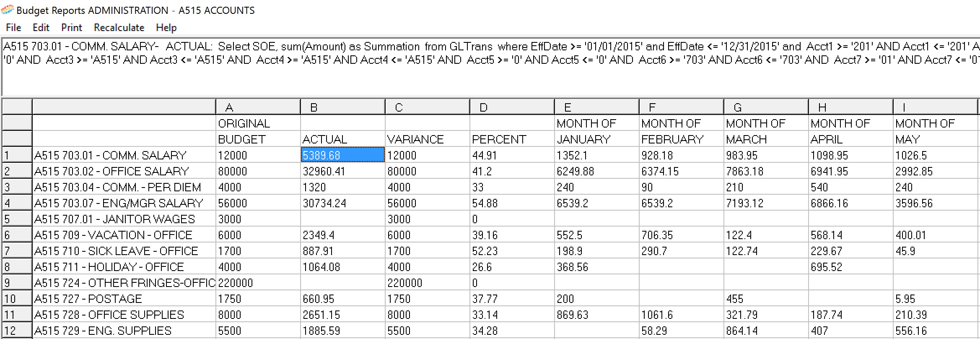Click the MAY header cell
Viewport: 980px width, 339px height.
[x=935, y=139]
